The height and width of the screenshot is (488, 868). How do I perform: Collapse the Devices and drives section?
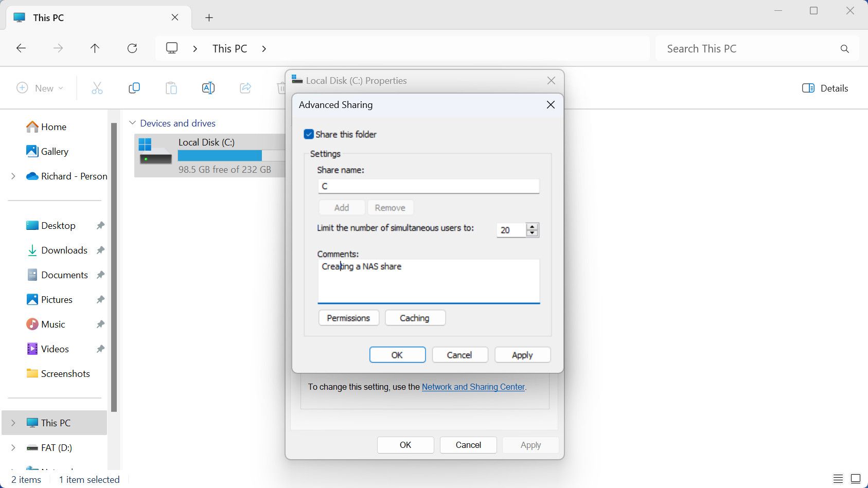pyautogui.click(x=132, y=123)
